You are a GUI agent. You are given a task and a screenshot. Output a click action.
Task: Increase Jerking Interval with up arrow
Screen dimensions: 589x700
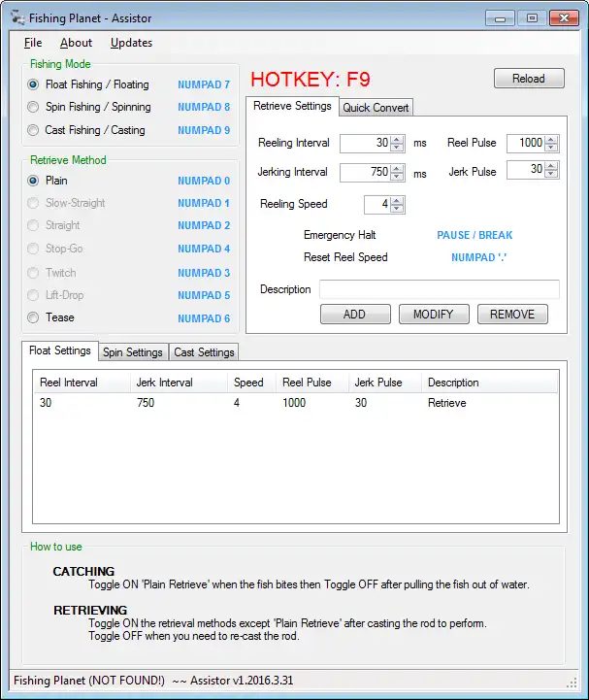click(x=397, y=168)
